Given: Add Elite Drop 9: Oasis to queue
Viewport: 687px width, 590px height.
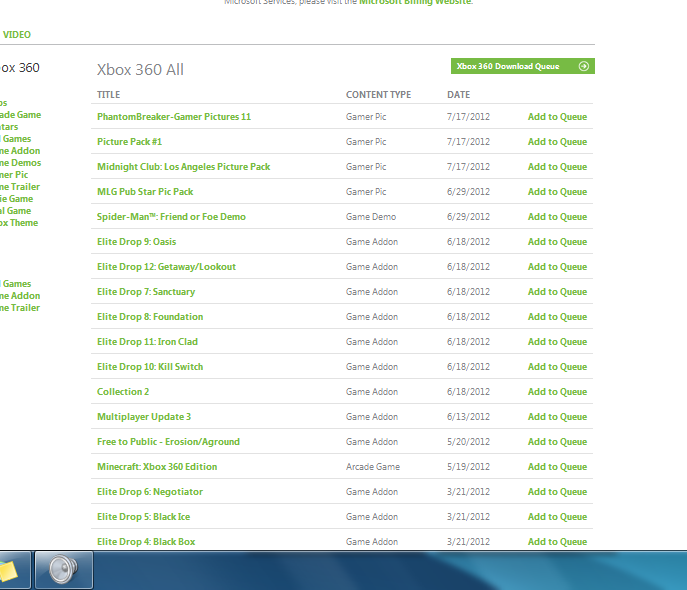Looking at the screenshot, I should point(557,241).
